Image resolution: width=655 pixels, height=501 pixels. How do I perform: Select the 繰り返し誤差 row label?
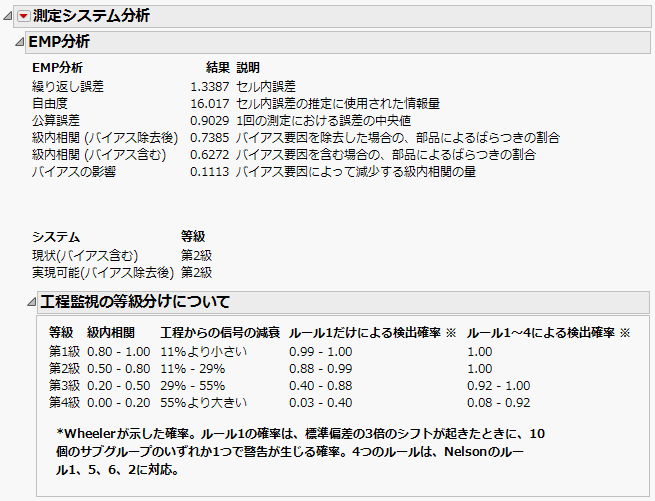(x=68, y=86)
